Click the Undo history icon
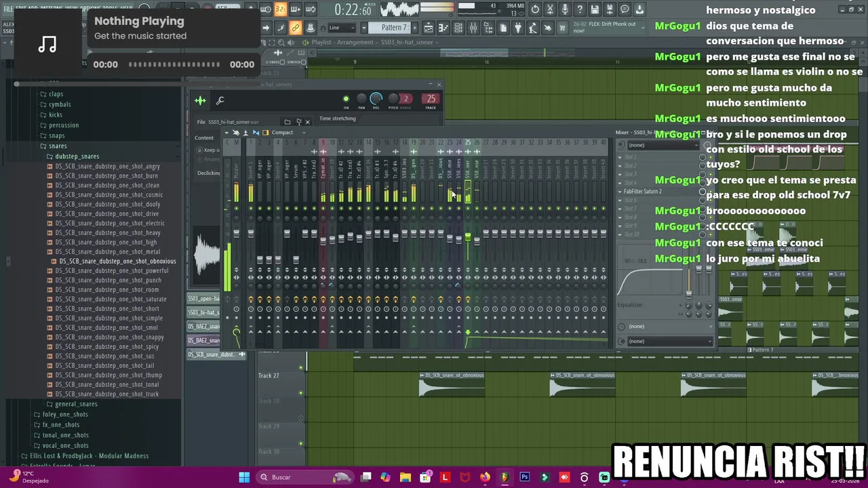 click(535, 9)
